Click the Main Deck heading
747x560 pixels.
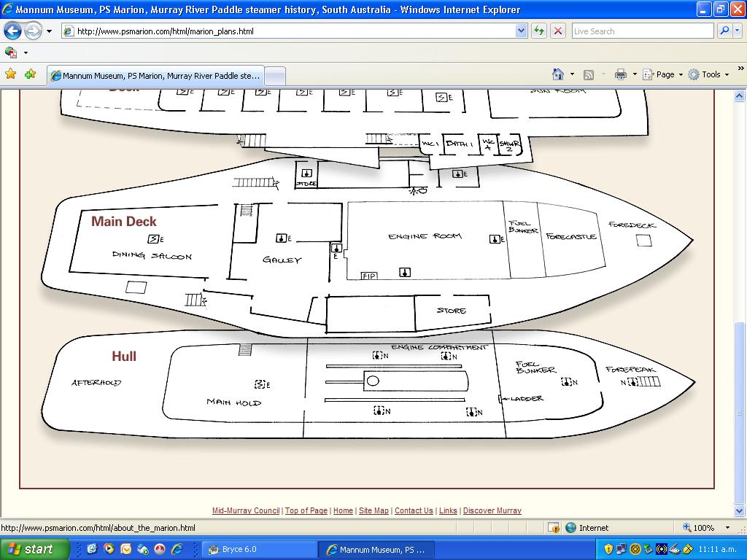pos(124,222)
